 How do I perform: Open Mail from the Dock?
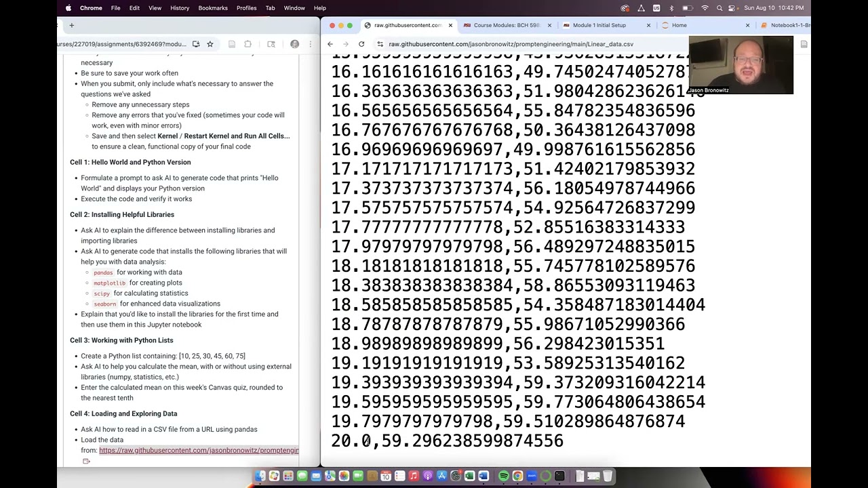pos(316,476)
